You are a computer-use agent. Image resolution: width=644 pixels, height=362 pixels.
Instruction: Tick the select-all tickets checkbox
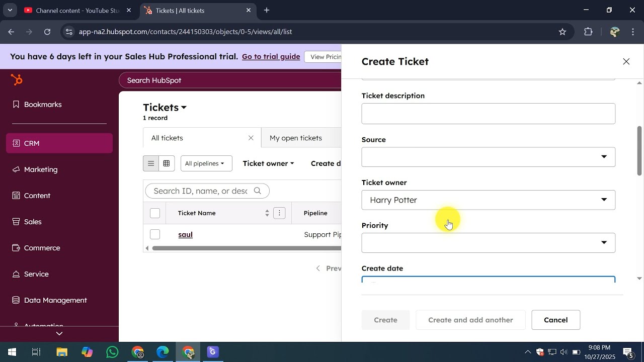pyautogui.click(x=155, y=213)
